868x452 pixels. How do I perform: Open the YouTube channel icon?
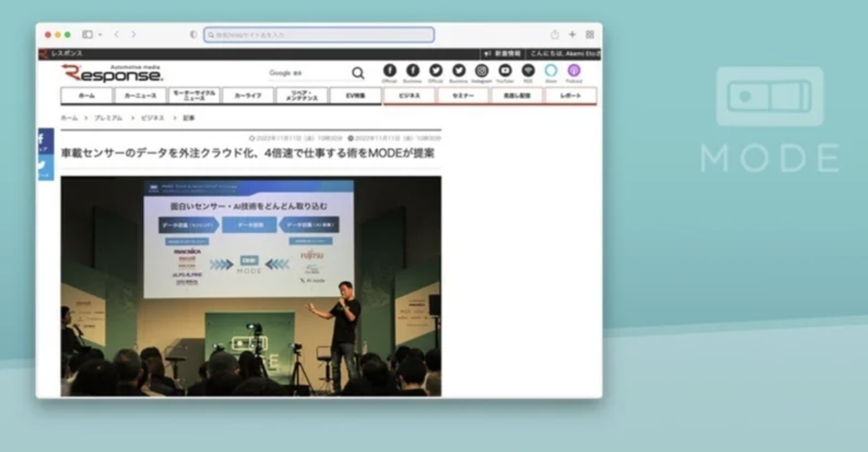[x=505, y=70]
